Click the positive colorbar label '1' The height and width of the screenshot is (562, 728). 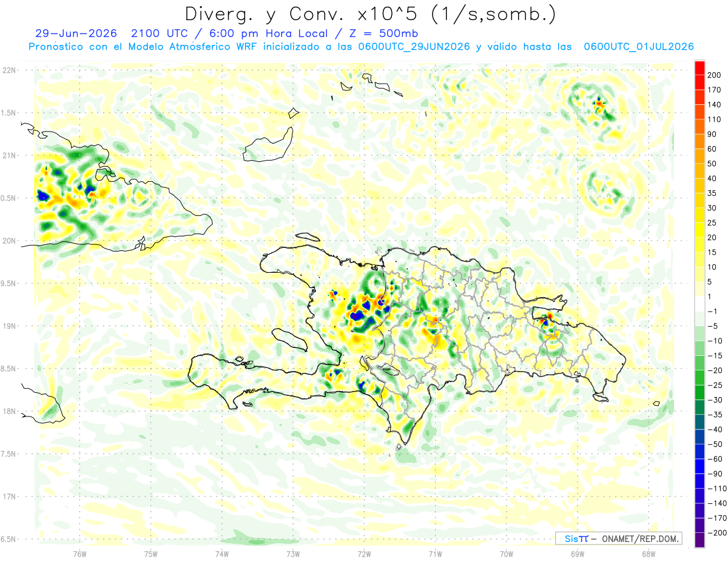710,296
